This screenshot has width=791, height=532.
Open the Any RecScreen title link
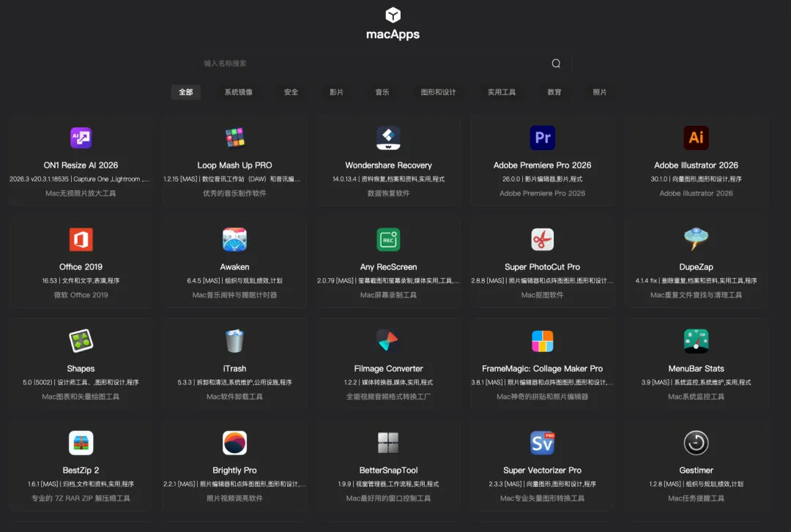click(x=388, y=267)
